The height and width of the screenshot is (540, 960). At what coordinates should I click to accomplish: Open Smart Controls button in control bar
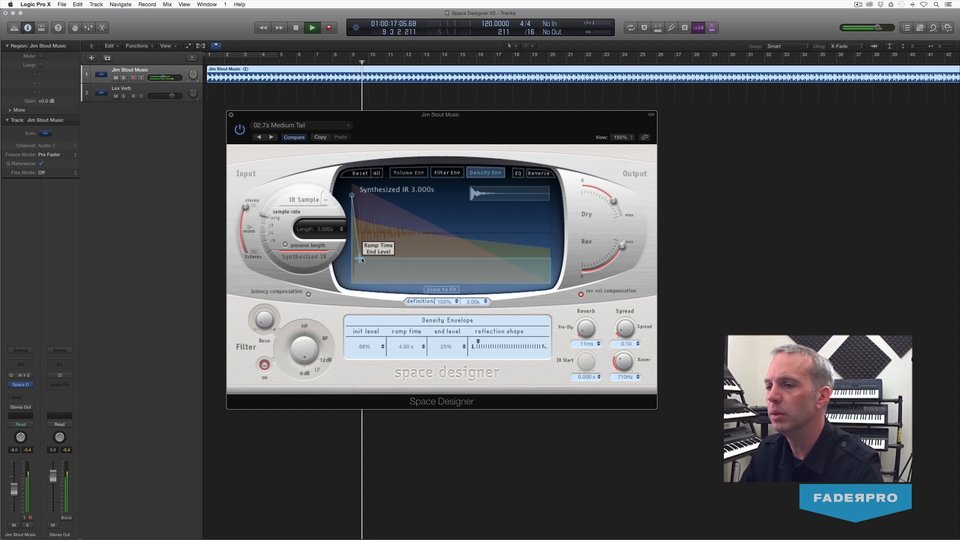click(x=75, y=28)
